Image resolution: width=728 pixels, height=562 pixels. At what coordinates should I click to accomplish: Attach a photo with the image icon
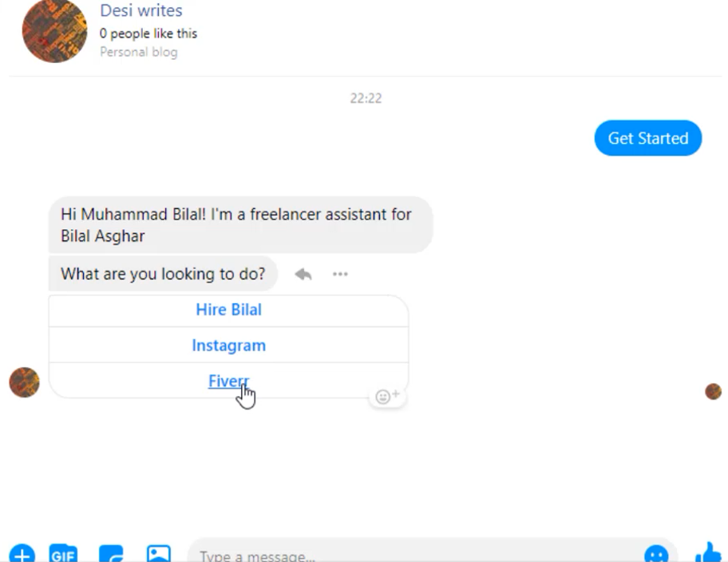click(x=159, y=554)
